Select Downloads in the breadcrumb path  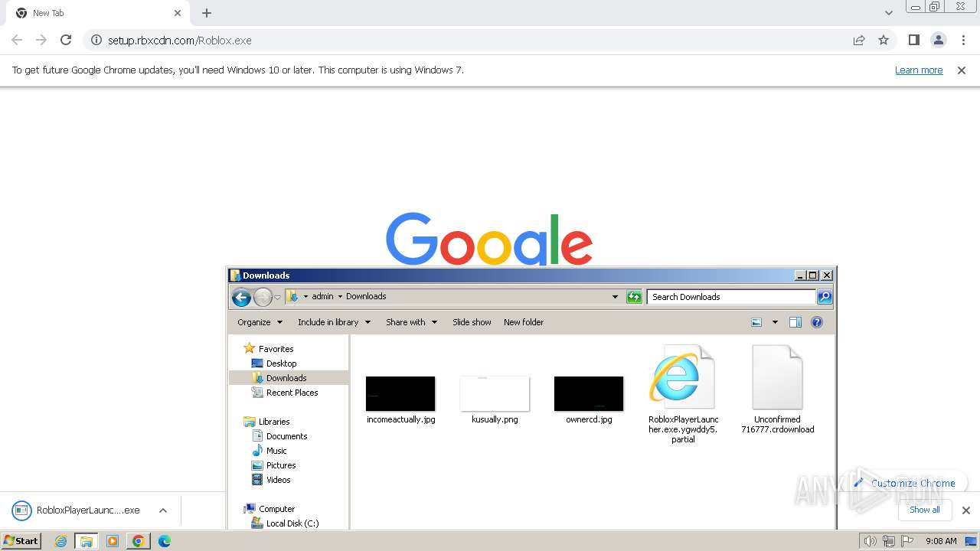point(366,296)
